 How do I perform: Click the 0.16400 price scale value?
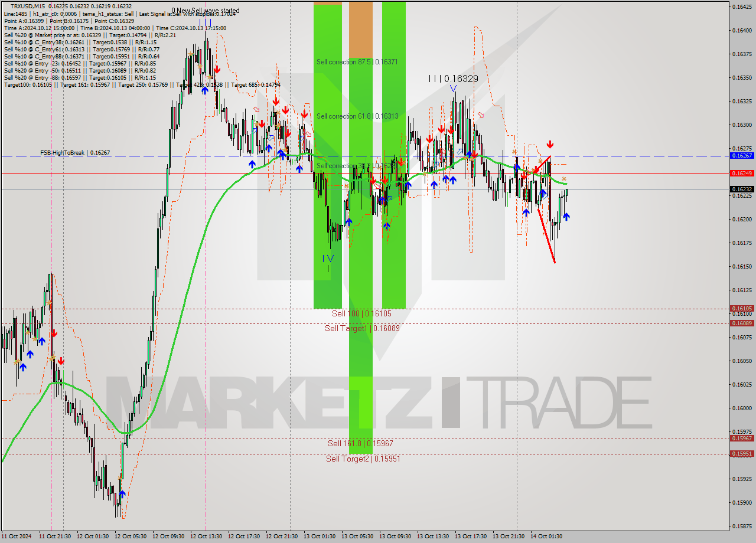point(741,31)
